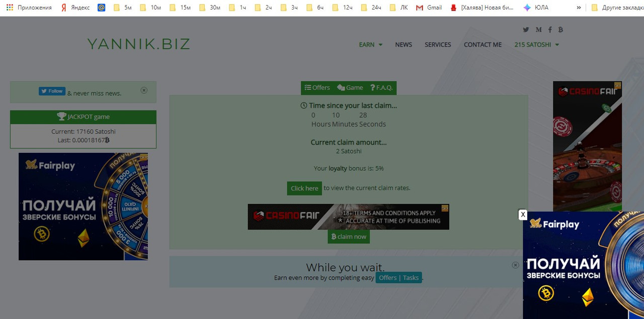Go to the YANNIK.BIZ home logo

point(139,44)
